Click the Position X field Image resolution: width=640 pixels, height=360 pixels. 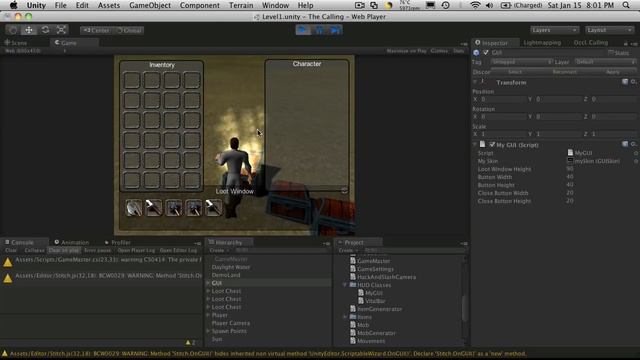[503, 99]
